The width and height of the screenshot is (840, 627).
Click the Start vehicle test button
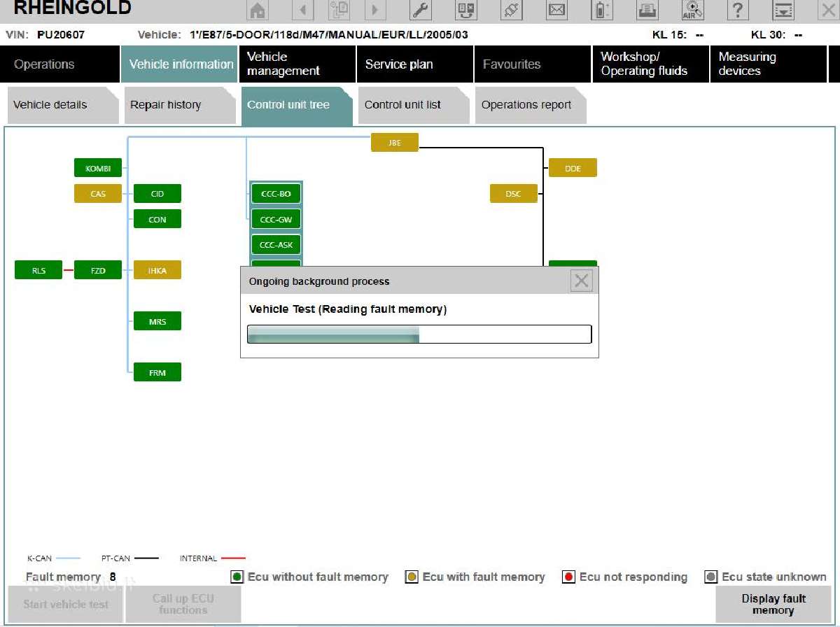66,604
